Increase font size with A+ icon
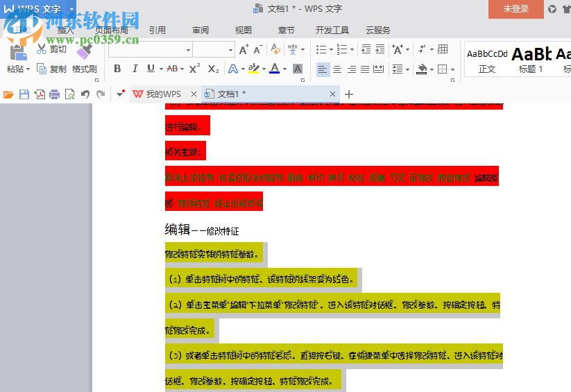The height and width of the screenshot is (392, 571). [x=244, y=49]
